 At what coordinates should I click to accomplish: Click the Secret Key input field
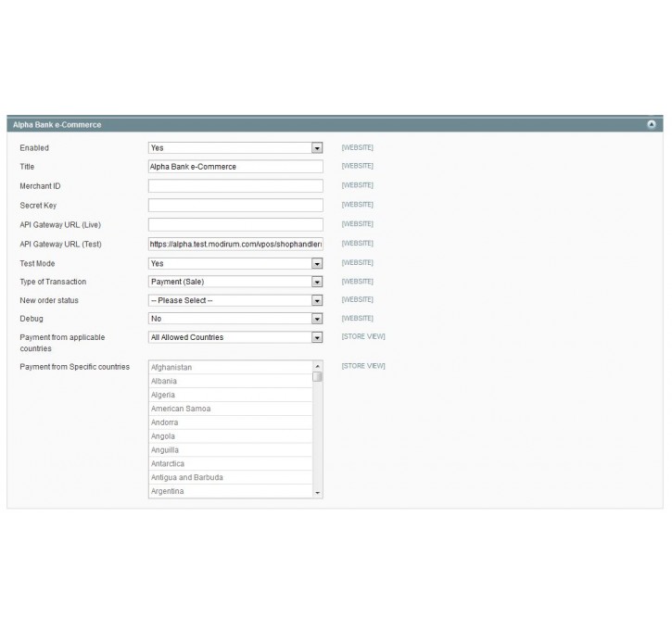[235, 205]
